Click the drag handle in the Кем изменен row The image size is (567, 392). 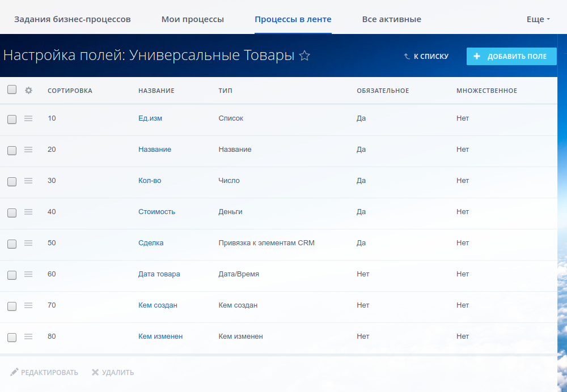(28, 336)
